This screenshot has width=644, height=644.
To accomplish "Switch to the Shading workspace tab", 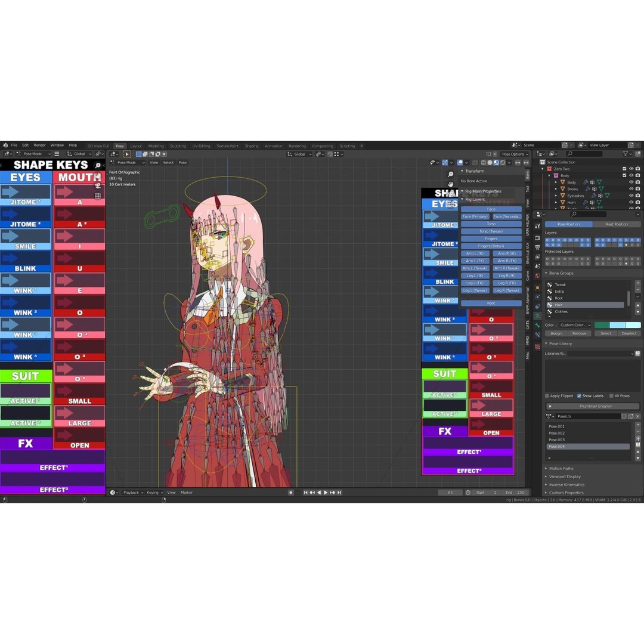I will 252,146.
